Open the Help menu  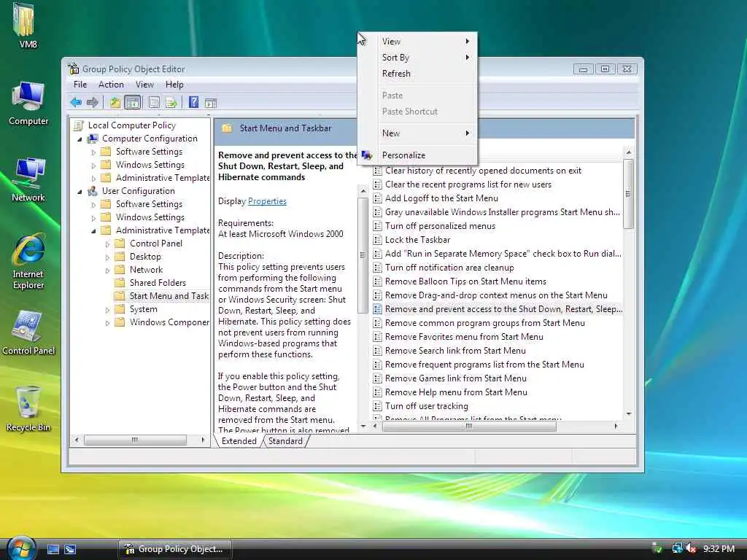pyautogui.click(x=174, y=85)
